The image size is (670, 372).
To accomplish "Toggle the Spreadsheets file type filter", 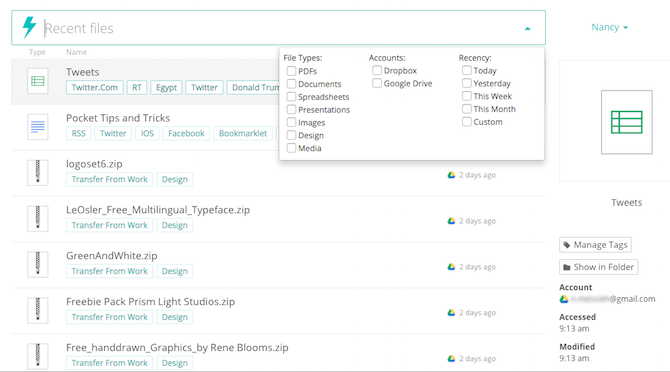I will pos(291,97).
